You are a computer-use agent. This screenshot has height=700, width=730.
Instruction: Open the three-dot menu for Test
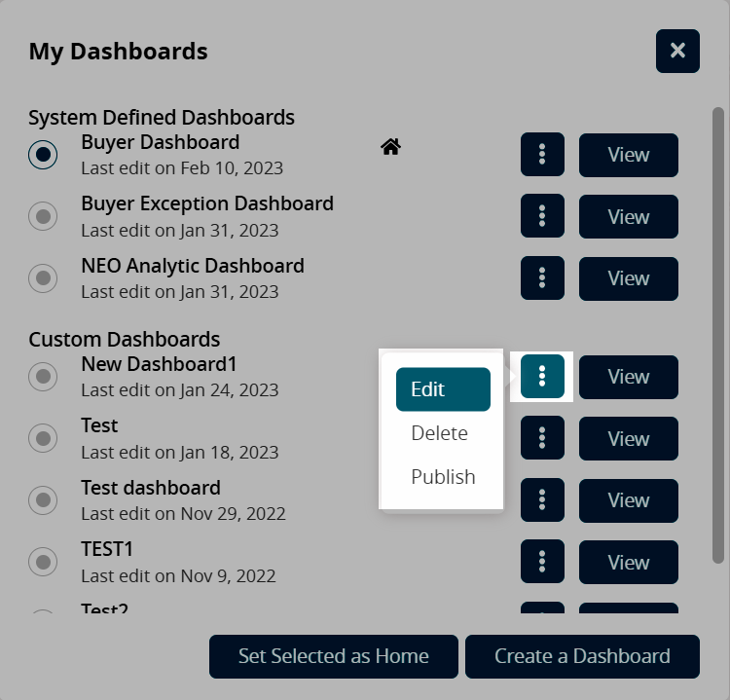coord(542,438)
